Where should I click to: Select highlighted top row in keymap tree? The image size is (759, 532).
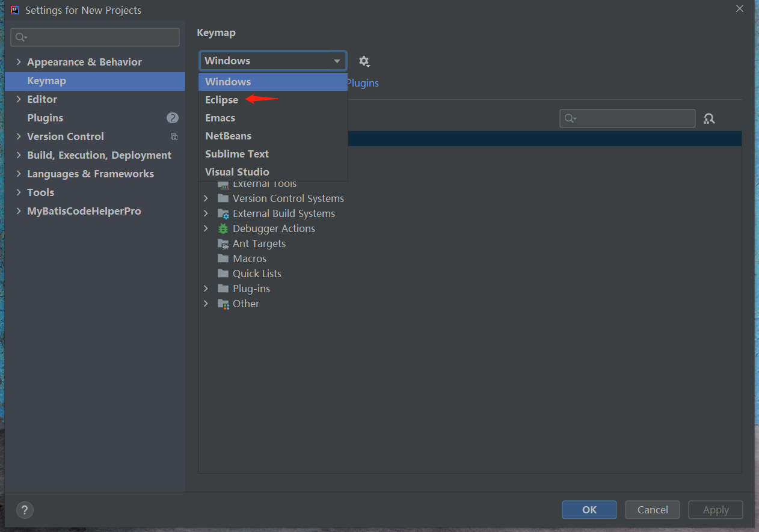(544, 138)
